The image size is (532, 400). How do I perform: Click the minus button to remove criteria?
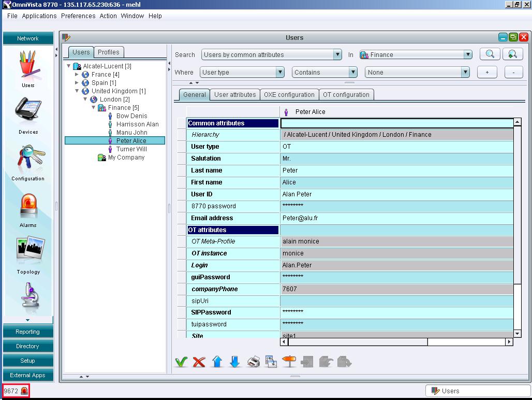[x=513, y=72]
